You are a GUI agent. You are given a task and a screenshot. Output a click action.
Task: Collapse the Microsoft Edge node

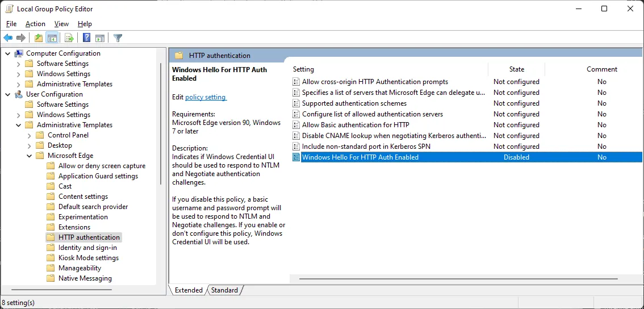(x=29, y=156)
